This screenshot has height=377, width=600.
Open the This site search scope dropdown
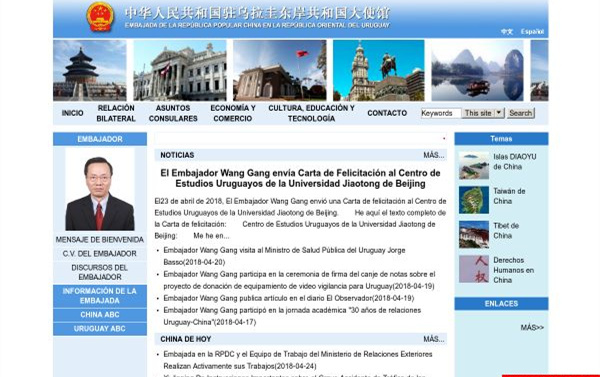click(x=483, y=113)
